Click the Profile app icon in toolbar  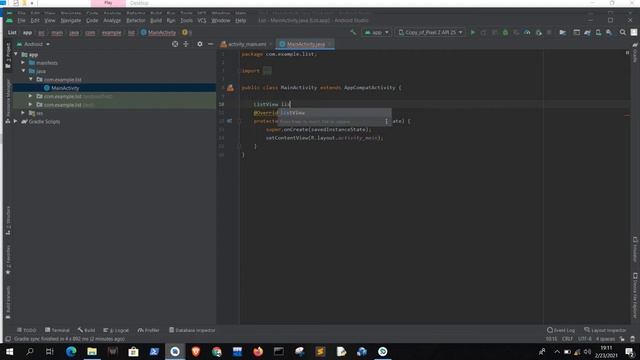(527, 32)
